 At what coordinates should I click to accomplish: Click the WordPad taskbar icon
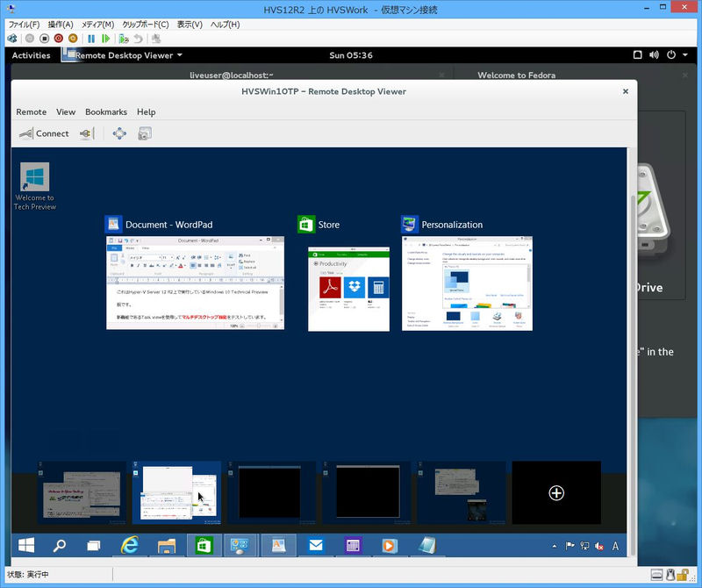tap(278, 546)
